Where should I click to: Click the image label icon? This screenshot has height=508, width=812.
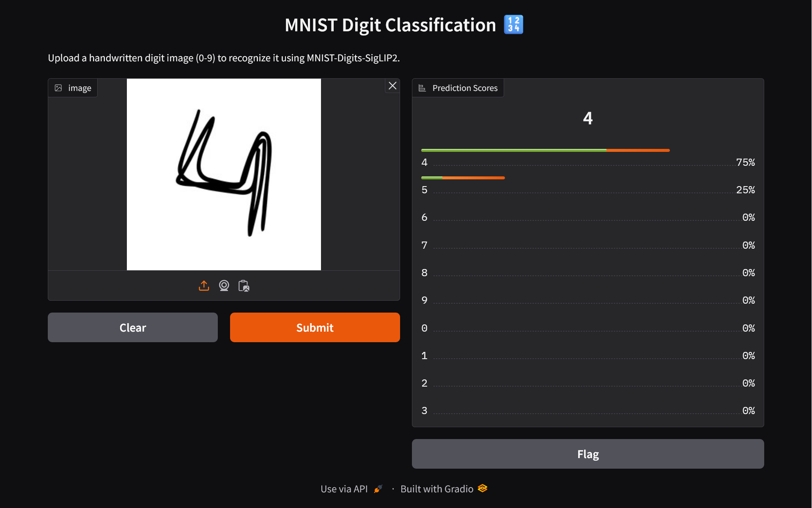click(58, 88)
